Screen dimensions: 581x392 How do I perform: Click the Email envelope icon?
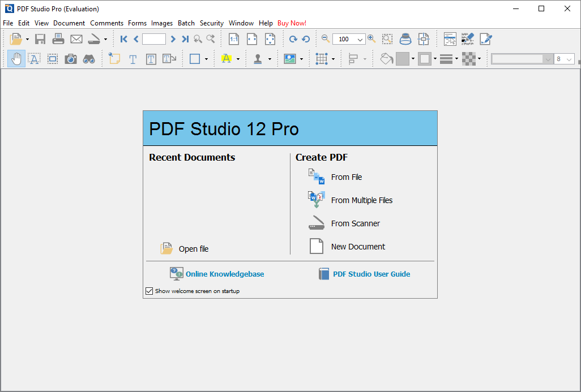pyautogui.click(x=76, y=39)
